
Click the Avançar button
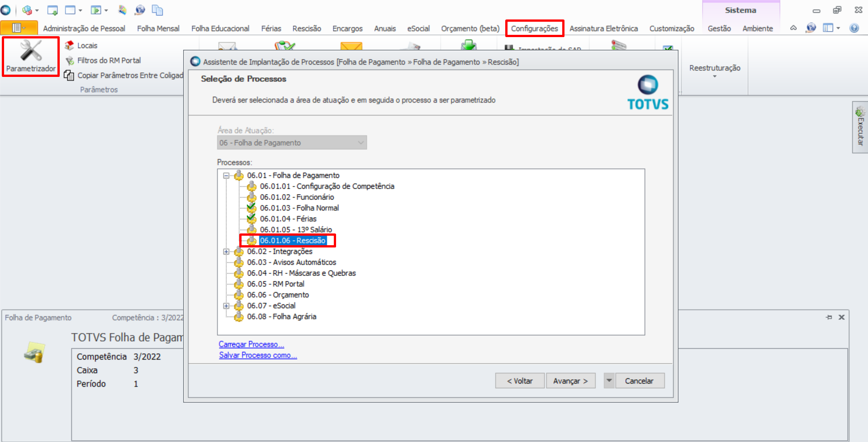pos(571,380)
